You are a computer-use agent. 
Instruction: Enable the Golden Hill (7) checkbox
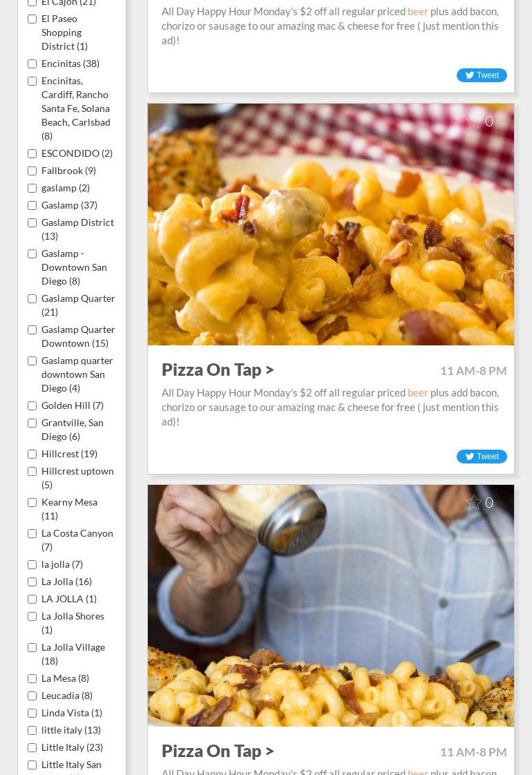pyautogui.click(x=32, y=405)
